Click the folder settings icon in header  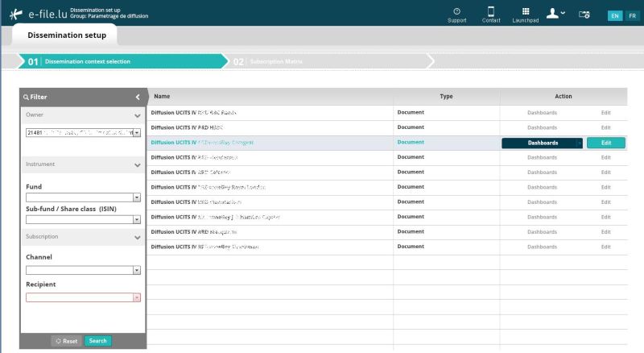(584, 15)
